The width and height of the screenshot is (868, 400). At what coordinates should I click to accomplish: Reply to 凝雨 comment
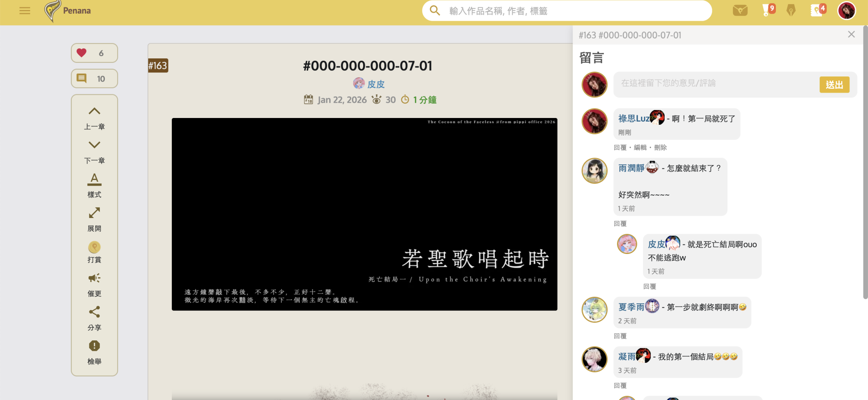[620, 386]
